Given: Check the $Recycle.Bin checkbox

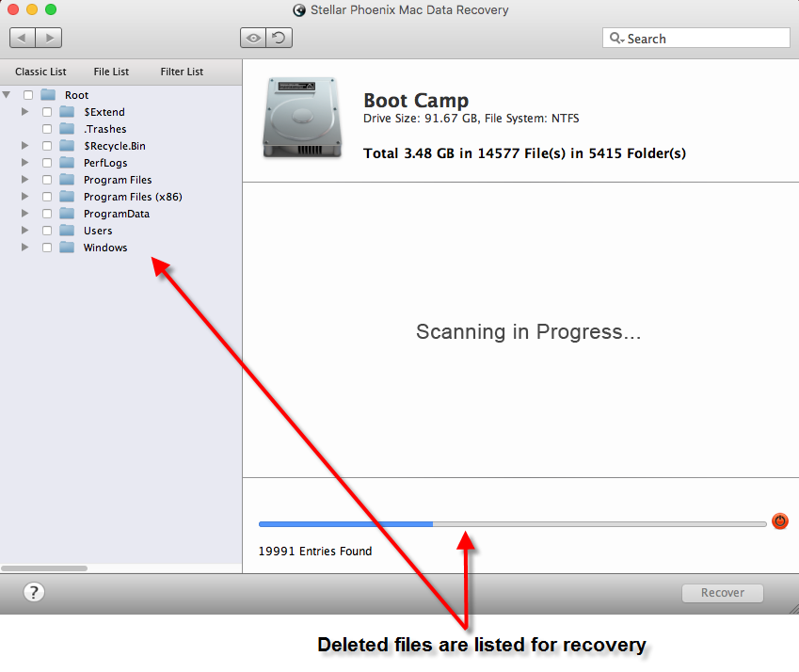Looking at the screenshot, I should 47,146.
